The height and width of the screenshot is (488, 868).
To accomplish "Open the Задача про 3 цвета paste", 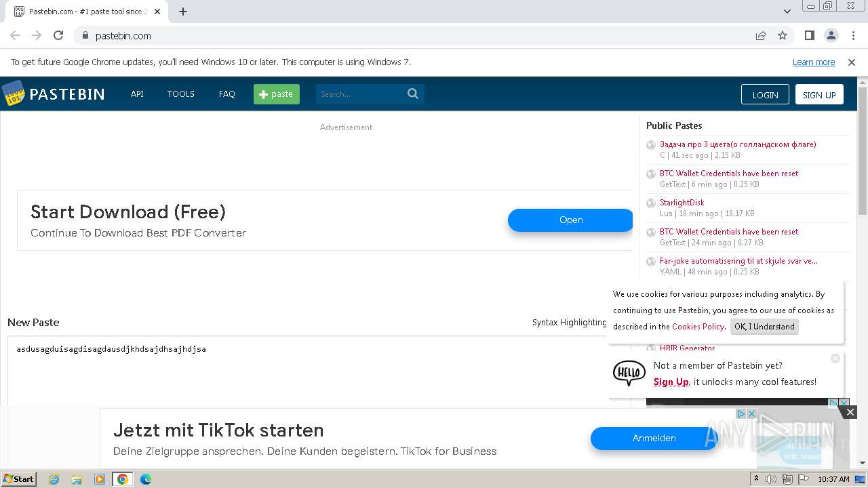I will click(x=738, y=144).
